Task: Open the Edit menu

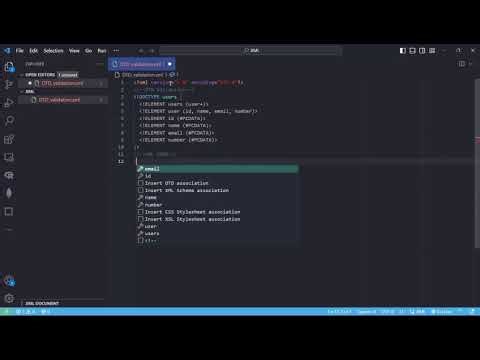Action: (x=33, y=51)
